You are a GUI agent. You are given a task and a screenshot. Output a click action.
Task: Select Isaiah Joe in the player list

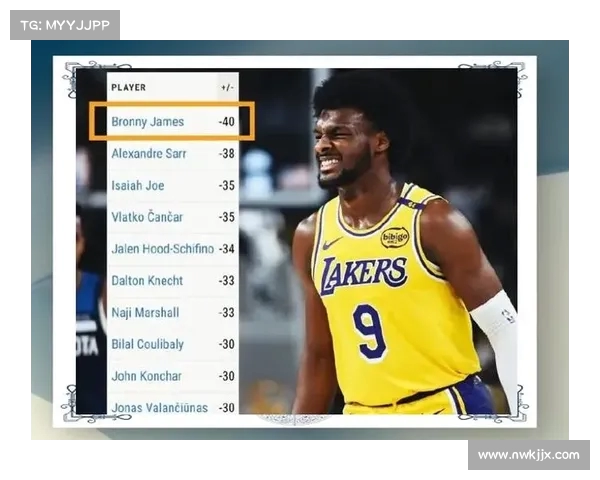point(138,185)
